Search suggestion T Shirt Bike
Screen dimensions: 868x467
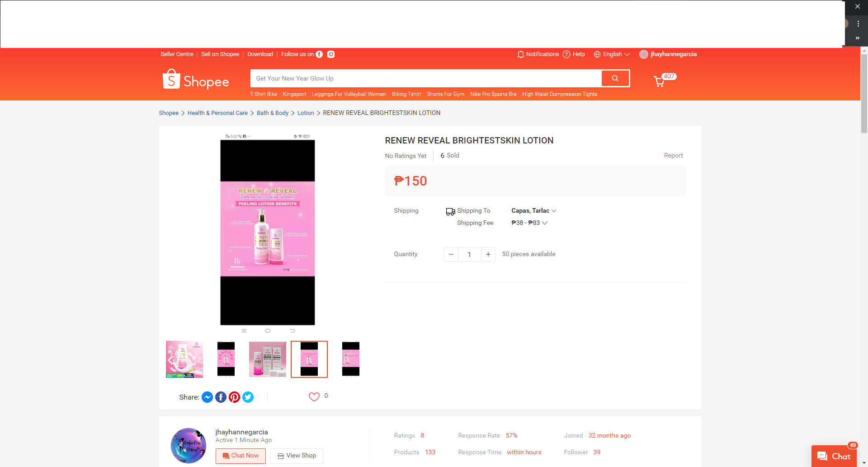[264, 94]
